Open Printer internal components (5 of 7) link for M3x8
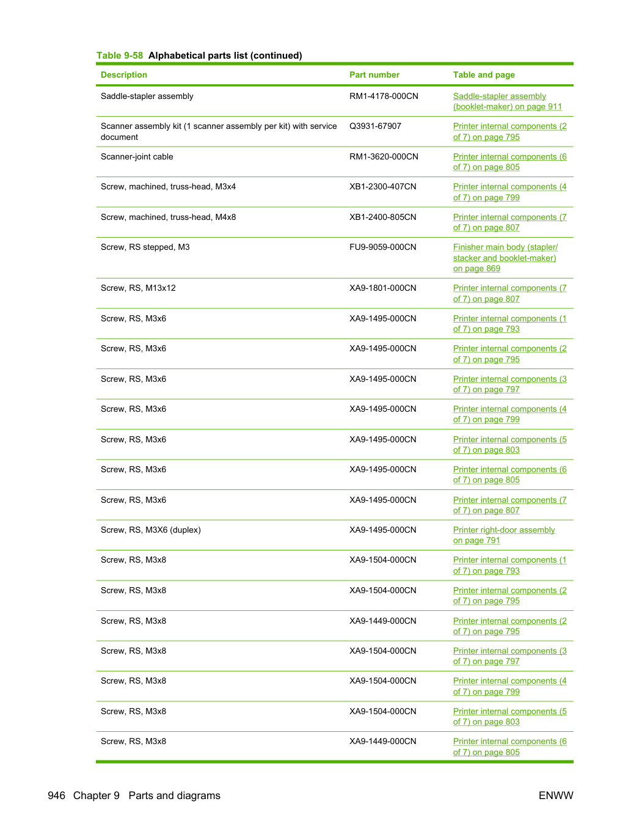Screen dimensions: 631x840 click(509, 717)
